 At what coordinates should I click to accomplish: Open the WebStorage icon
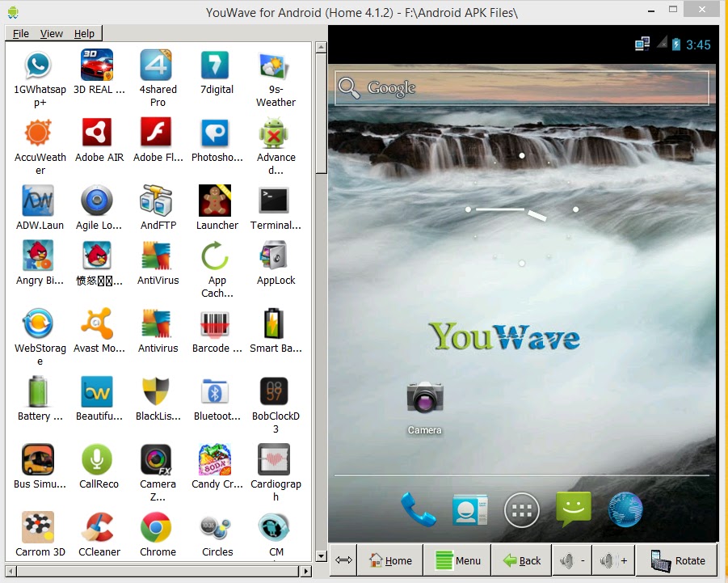pos(38,323)
